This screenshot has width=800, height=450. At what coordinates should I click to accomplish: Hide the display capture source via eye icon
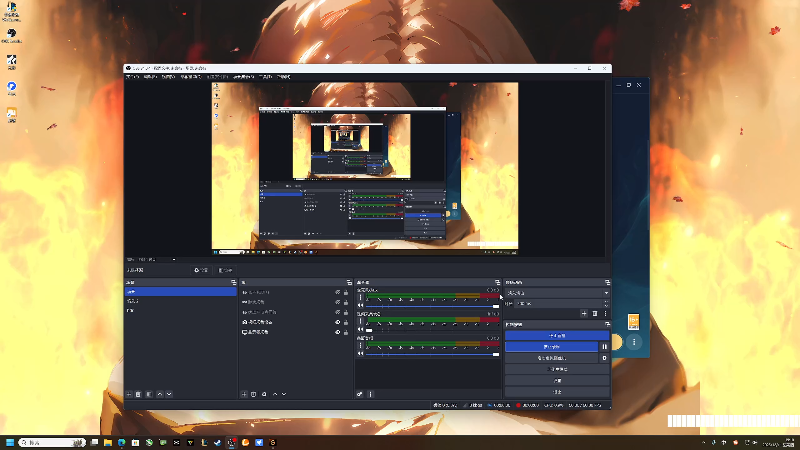tap(337, 332)
